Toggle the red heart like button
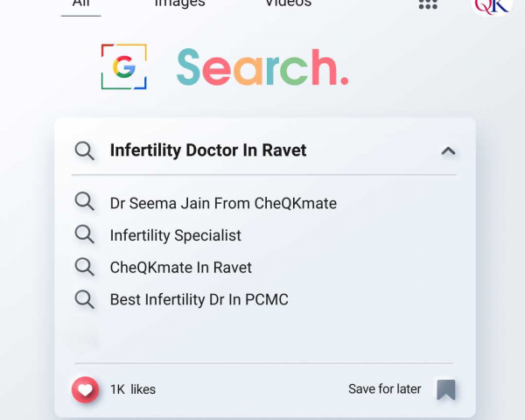Image resolution: width=525 pixels, height=420 pixels. (85, 388)
